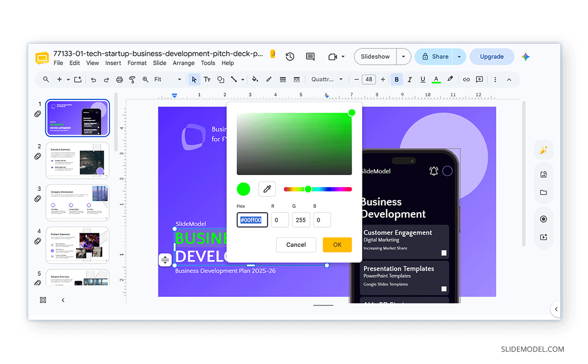Select the Text box tool

tap(207, 79)
